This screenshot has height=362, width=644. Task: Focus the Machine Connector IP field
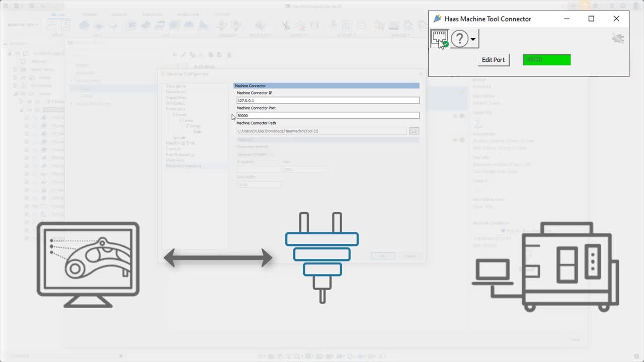point(328,101)
